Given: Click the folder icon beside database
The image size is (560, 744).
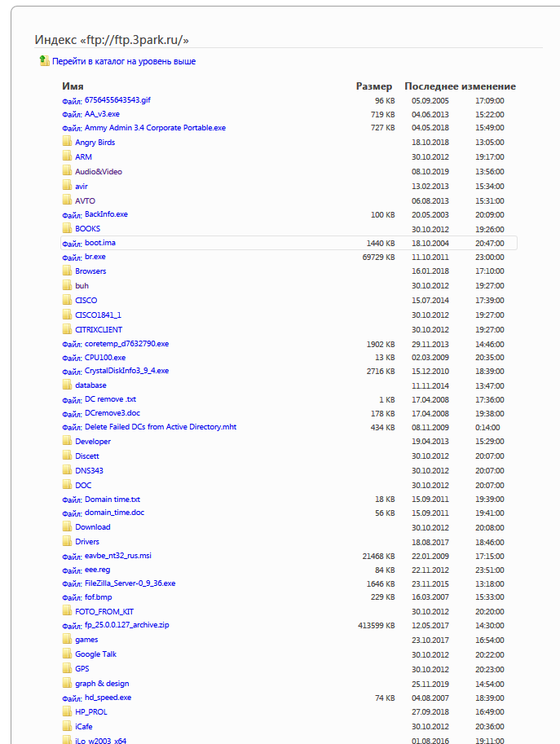Looking at the screenshot, I should (x=68, y=385).
